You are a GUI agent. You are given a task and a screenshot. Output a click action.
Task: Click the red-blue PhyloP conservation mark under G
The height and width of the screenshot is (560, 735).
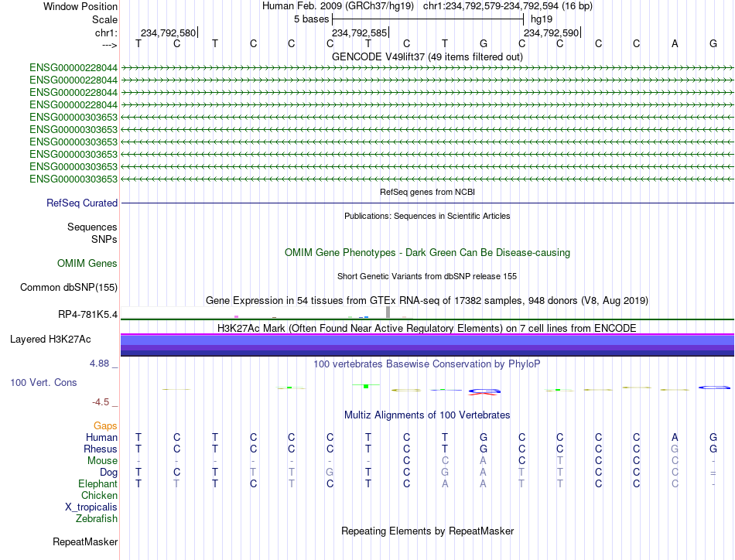[x=484, y=391]
